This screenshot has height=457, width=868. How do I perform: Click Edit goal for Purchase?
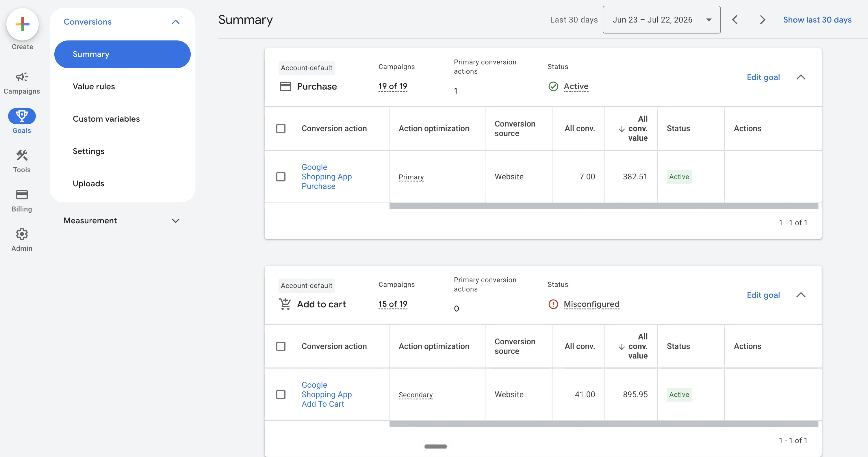tap(763, 77)
